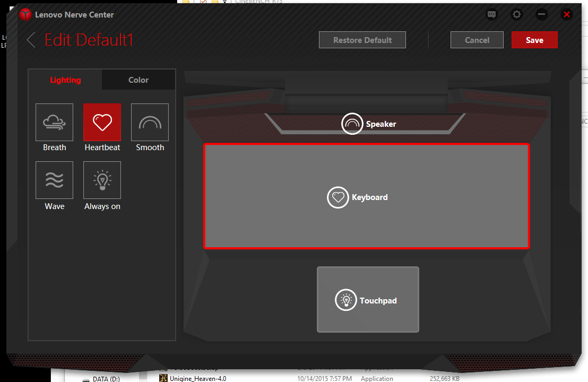Image resolution: width=588 pixels, height=382 pixels.
Task: Save the lighting profile
Action: (x=534, y=40)
